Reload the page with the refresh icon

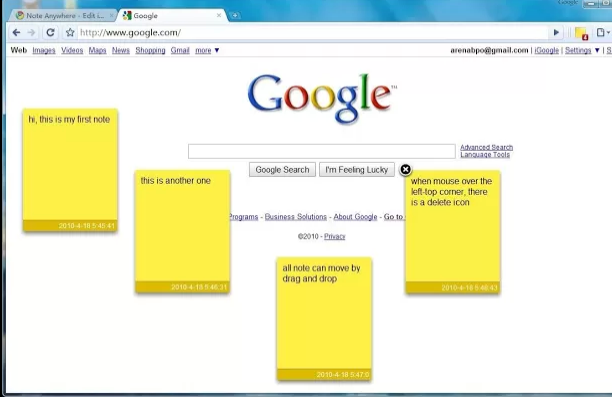point(50,32)
